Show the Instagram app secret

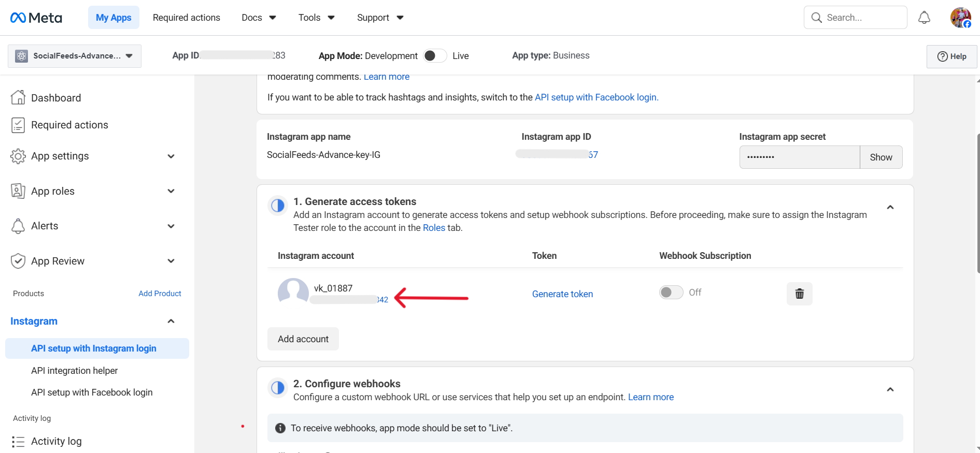tap(880, 157)
